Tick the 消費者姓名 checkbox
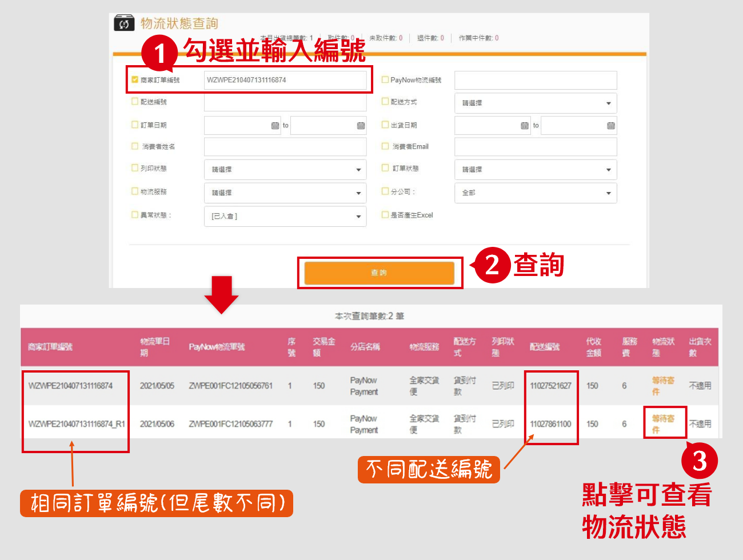The image size is (743, 560). tap(135, 146)
